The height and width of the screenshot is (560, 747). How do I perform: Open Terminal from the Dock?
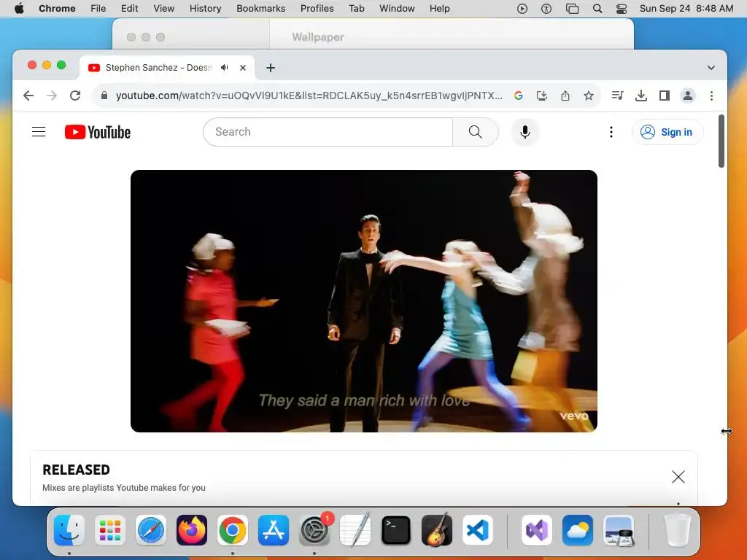pyautogui.click(x=396, y=530)
